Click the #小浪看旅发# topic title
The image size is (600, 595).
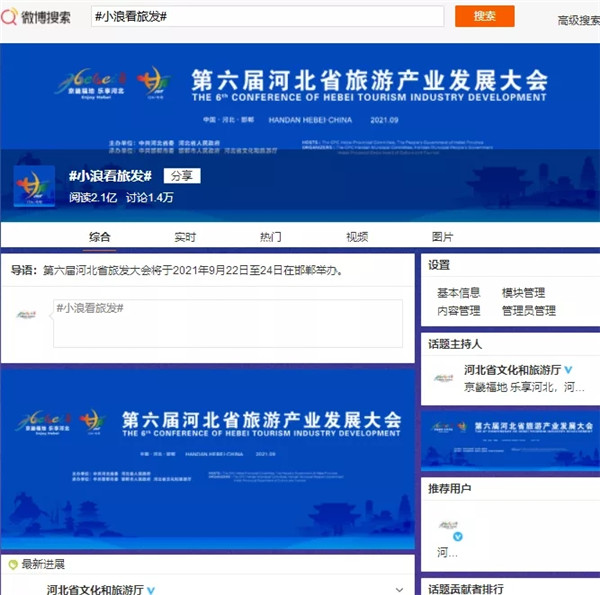click(110, 176)
